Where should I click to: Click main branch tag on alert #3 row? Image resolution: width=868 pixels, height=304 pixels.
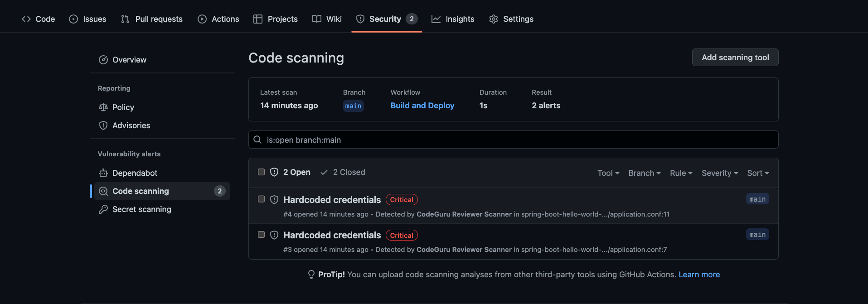click(757, 235)
